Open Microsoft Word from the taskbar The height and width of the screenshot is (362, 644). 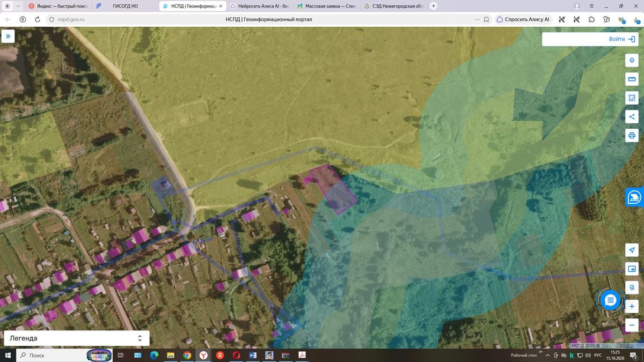(253, 355)
